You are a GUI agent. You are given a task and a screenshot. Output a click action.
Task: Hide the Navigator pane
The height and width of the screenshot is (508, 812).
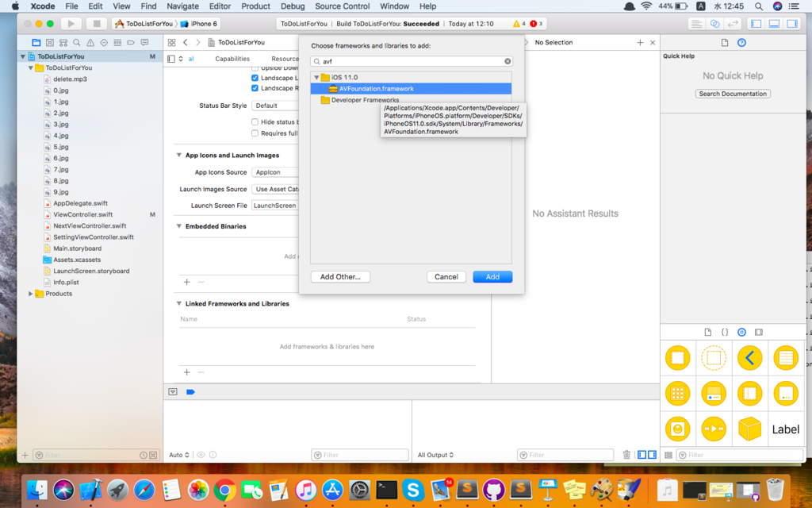756,24
